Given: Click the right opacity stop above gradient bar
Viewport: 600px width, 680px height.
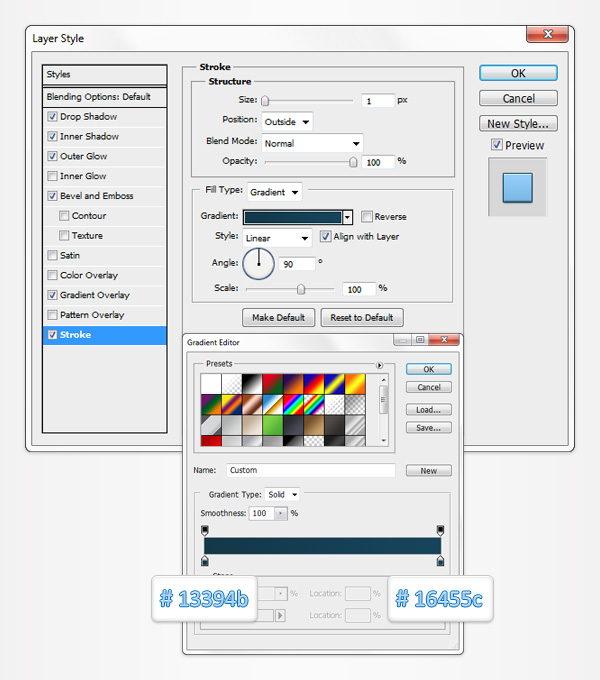Looking at the screenshot, I should pyautogui.click(x=440, y=529).
